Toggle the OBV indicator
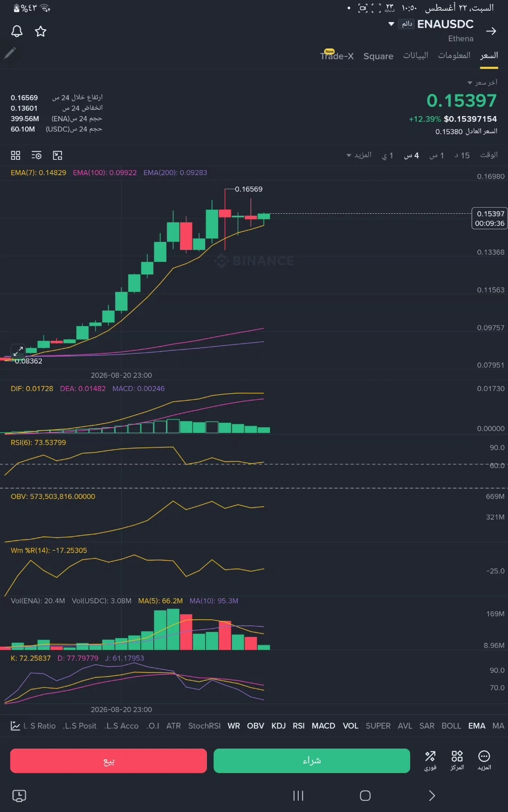The image size is (508, 812). pyautogui.click(x=255, y=726)
